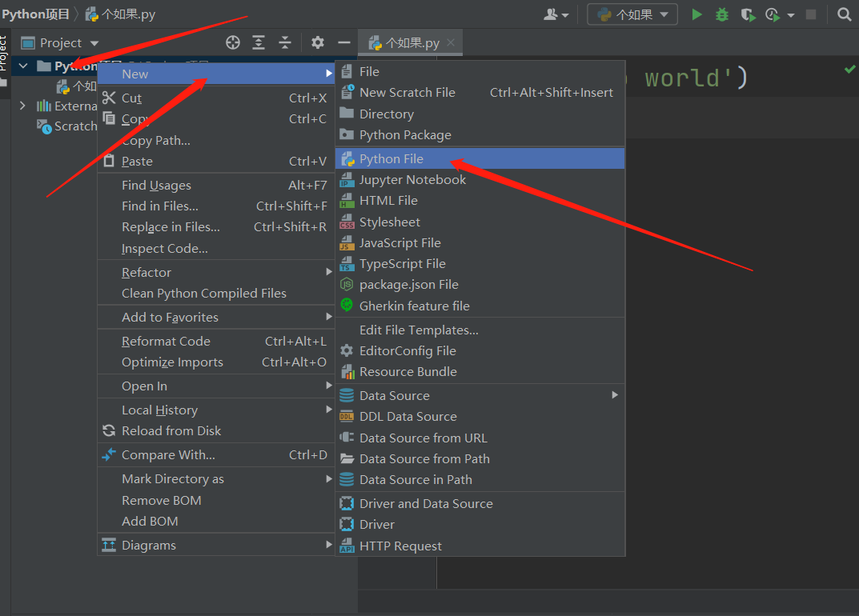Click Replace in Files... entry
Viewport: 859px width, 616px height.
(x=216, y=227)
